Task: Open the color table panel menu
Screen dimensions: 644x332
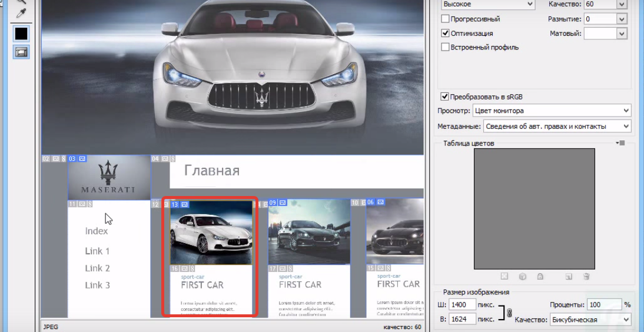Action: tap(620, 143)
